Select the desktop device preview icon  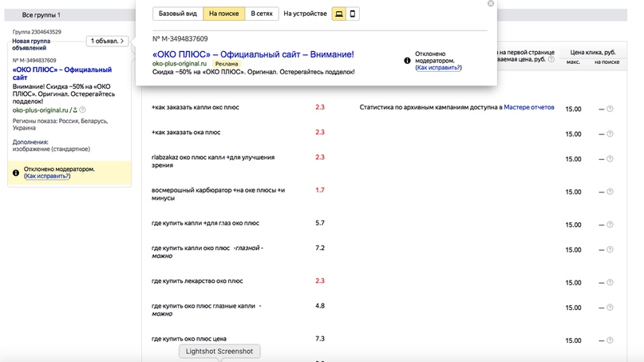tap(339, 14)
